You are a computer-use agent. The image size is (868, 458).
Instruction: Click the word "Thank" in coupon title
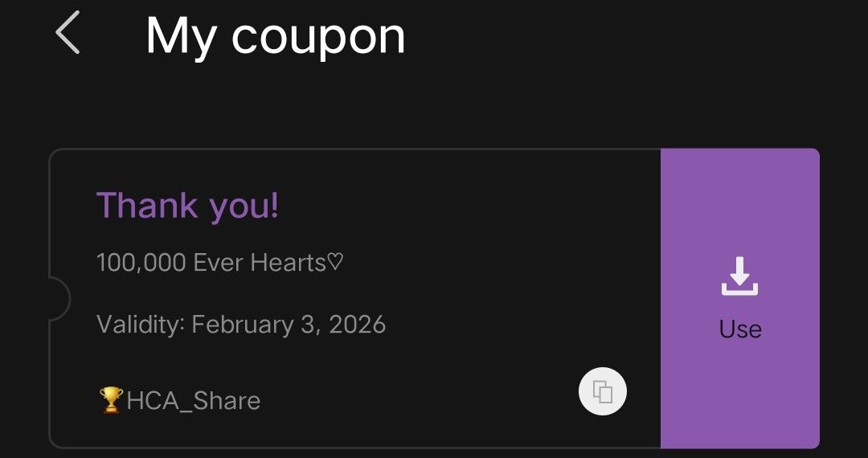[x=147, y=206]
